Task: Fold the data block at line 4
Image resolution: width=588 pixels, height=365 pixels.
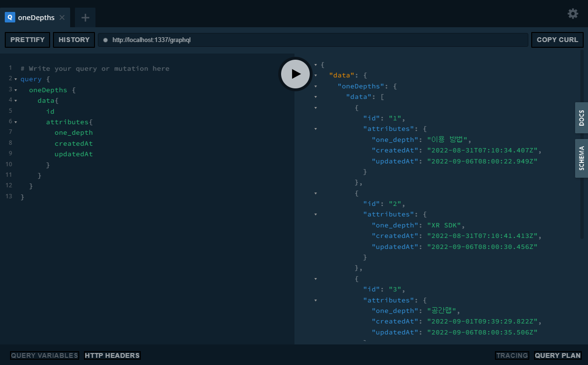Action: click(16, 101)
